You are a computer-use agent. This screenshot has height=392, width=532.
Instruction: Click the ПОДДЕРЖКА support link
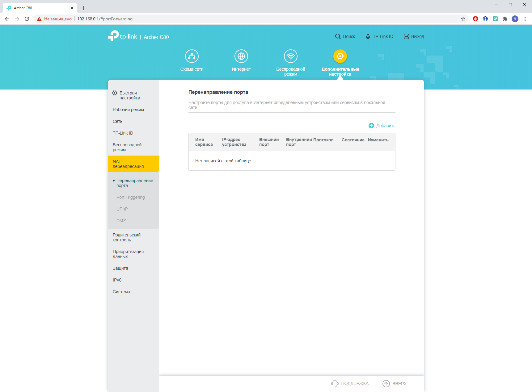[x=350, y=383]
